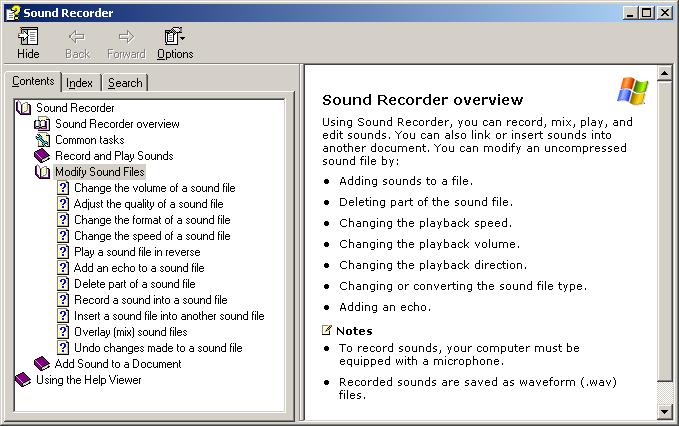
Task: Click question icon for Change the speed
Action: tap(63, 236)
